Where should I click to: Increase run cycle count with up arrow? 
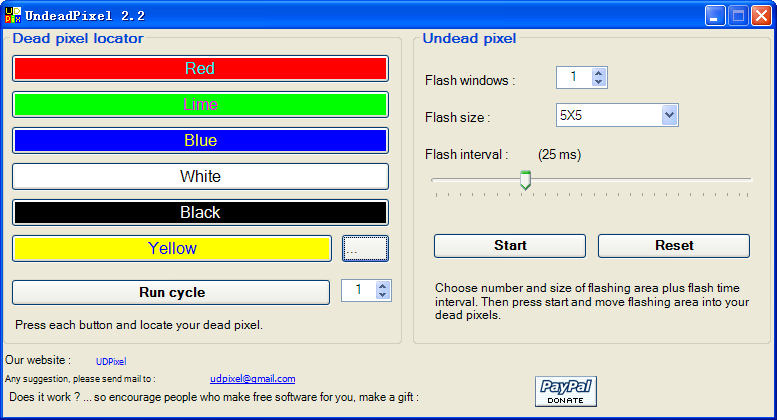pos(382,285)
